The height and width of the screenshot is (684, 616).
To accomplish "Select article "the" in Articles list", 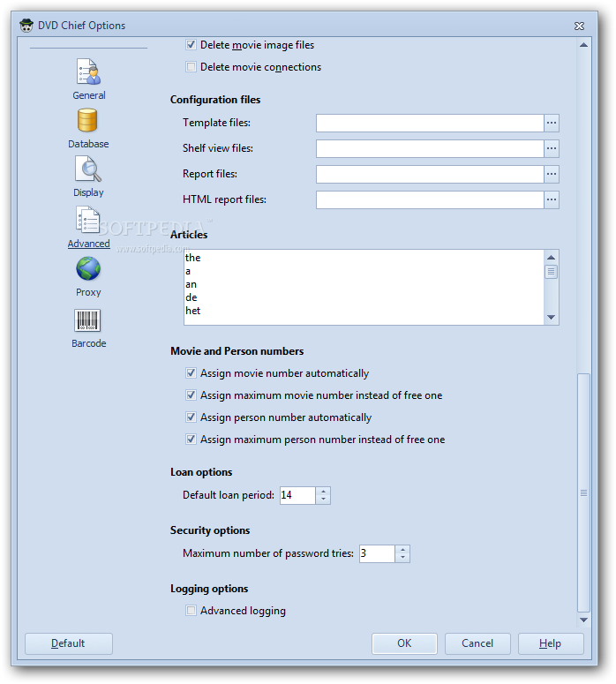I will 192,258.
